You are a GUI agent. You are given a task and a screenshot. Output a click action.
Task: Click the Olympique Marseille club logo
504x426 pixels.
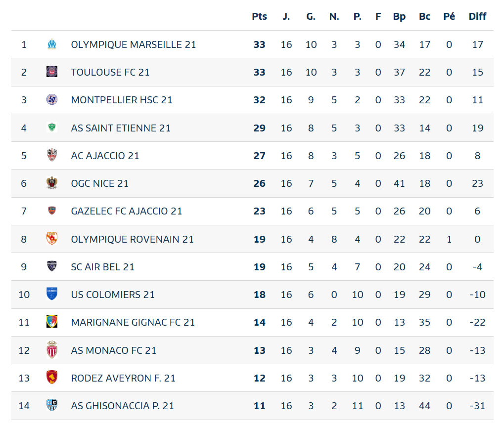52,44
